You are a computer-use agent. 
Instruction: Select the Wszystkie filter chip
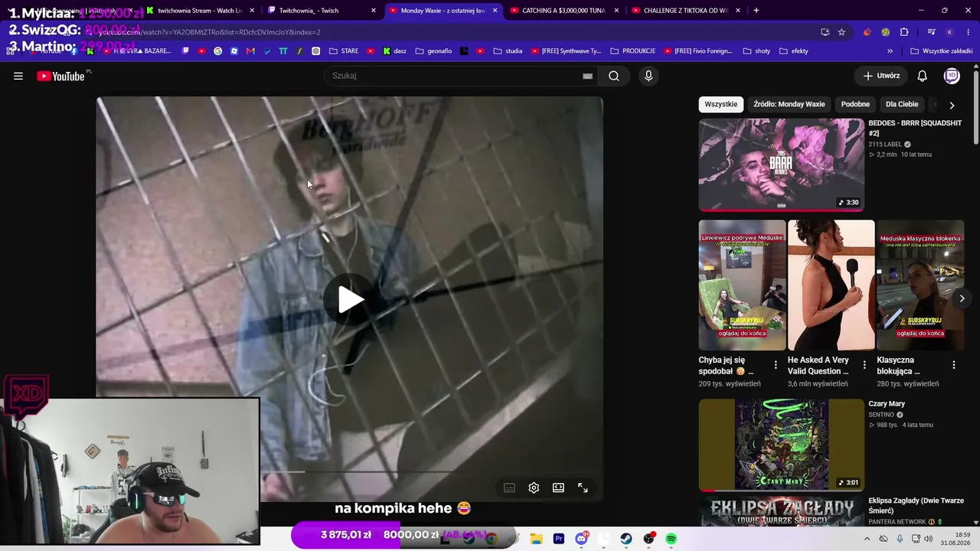click(721, 104)
